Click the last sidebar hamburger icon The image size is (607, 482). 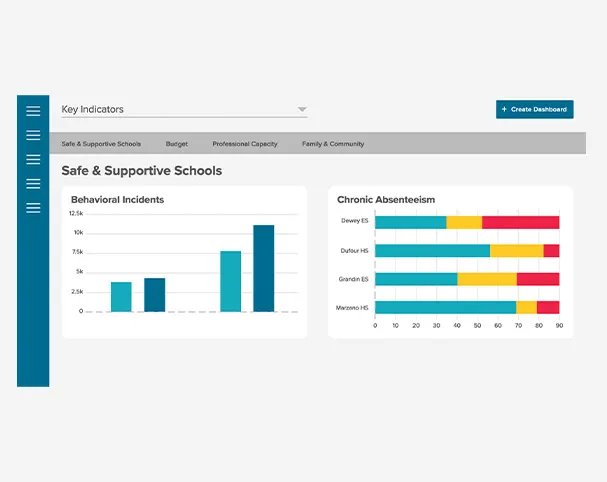[x=33, y=208]
